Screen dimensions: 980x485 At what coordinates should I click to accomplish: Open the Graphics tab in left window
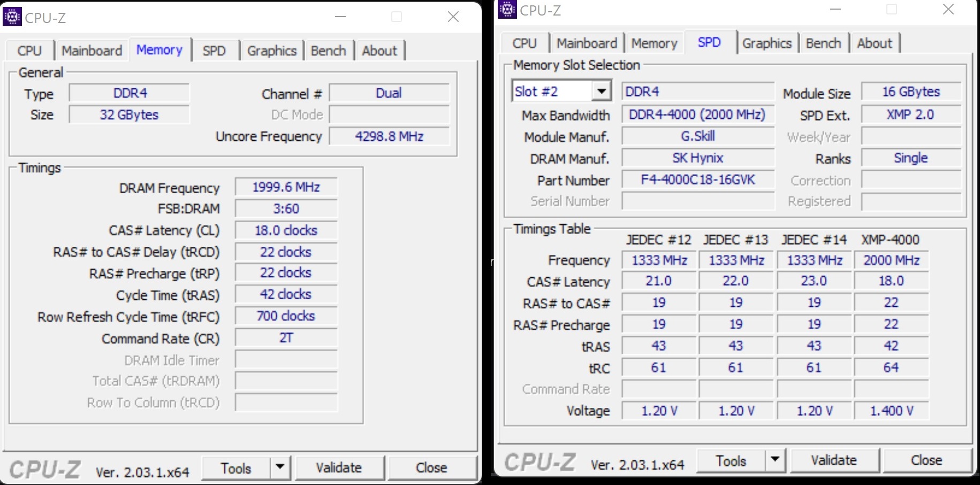click(x=272, y=51)
